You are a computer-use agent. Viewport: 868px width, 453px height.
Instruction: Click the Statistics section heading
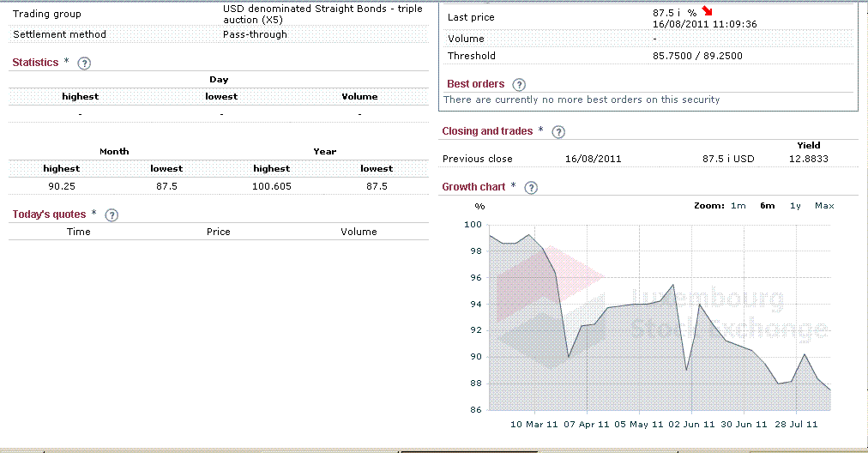[35, 63]
